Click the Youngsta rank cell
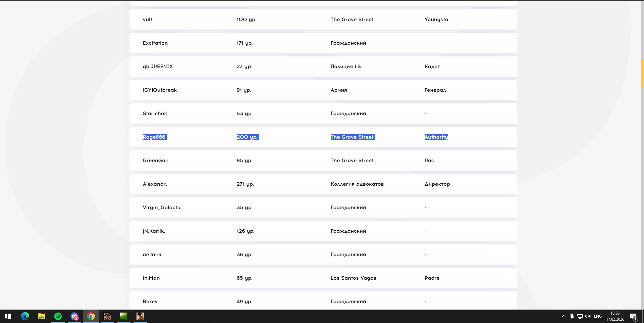Screen dimensions: 644x323 pos(436,19)
